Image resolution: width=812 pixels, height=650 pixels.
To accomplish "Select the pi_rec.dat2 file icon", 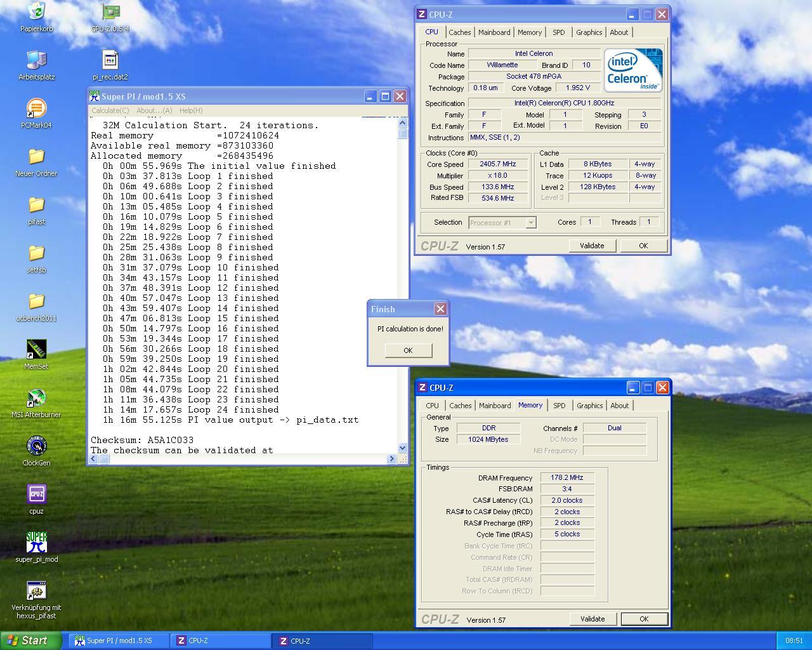I will click(110, 60).
